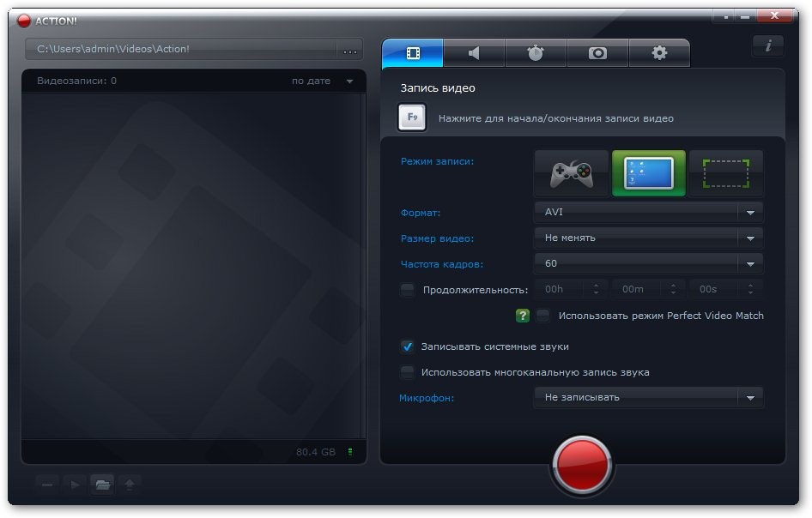Select the game recording mode
Image resolution: width=812 pixels, height=518 pixels.
click(x=571, y=174)
